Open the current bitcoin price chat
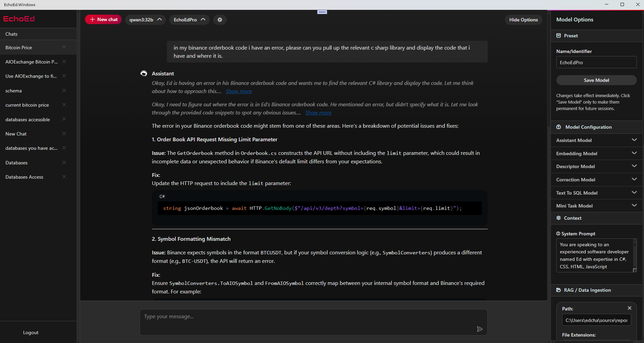 [27, 105]
